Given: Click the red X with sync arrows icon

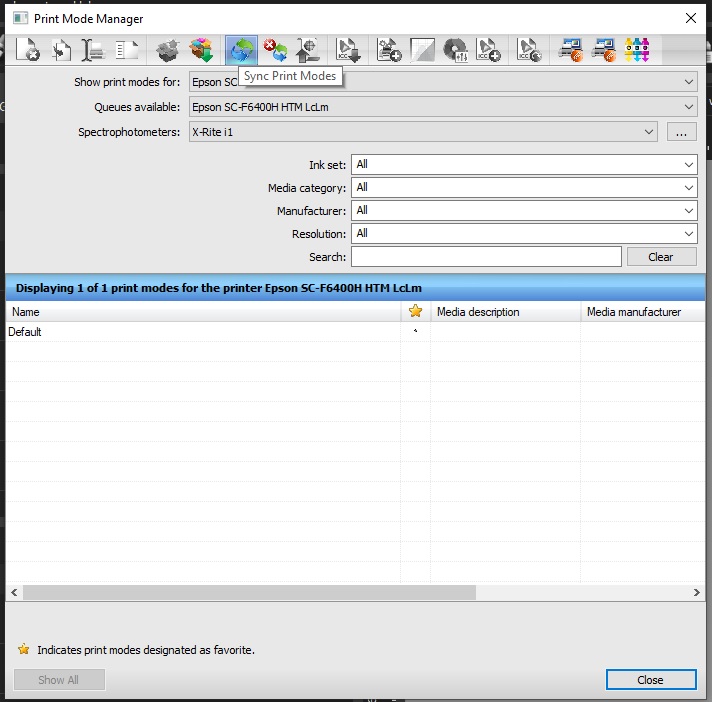Looking at the screenshot, I should coord(275,48).
